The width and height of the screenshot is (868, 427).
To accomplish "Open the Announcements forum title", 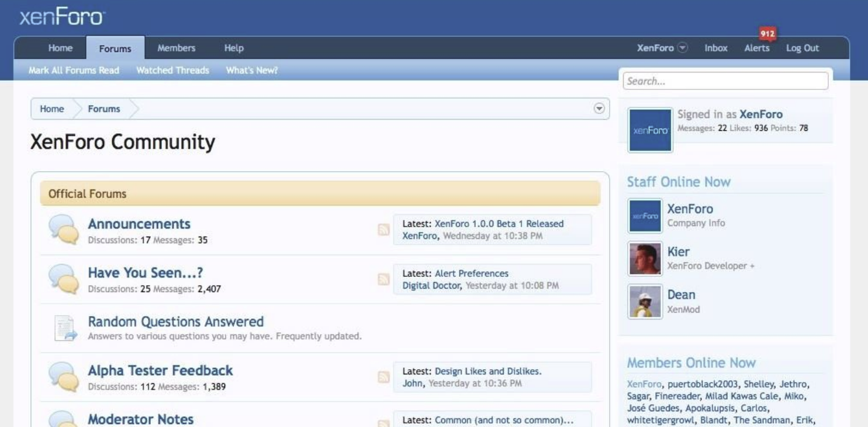I will (x=139, y=224).
